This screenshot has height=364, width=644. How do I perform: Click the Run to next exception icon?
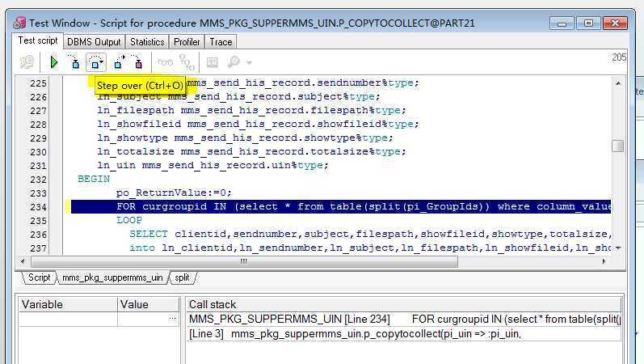tap(137, 62)
